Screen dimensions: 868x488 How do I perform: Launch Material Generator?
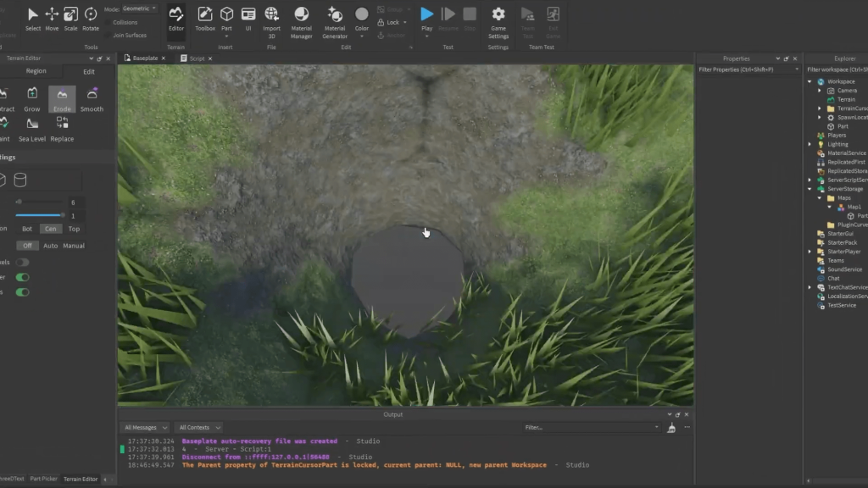[335, 22]
